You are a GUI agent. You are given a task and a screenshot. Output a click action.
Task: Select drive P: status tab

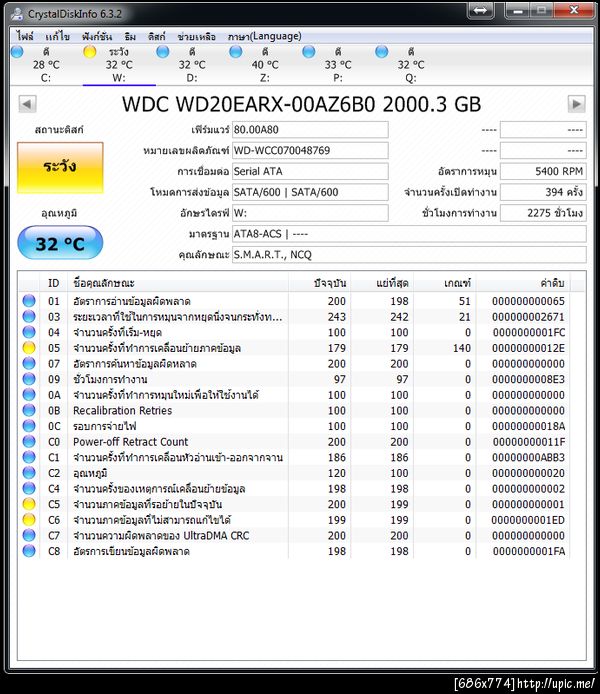(x=338, y=65)
